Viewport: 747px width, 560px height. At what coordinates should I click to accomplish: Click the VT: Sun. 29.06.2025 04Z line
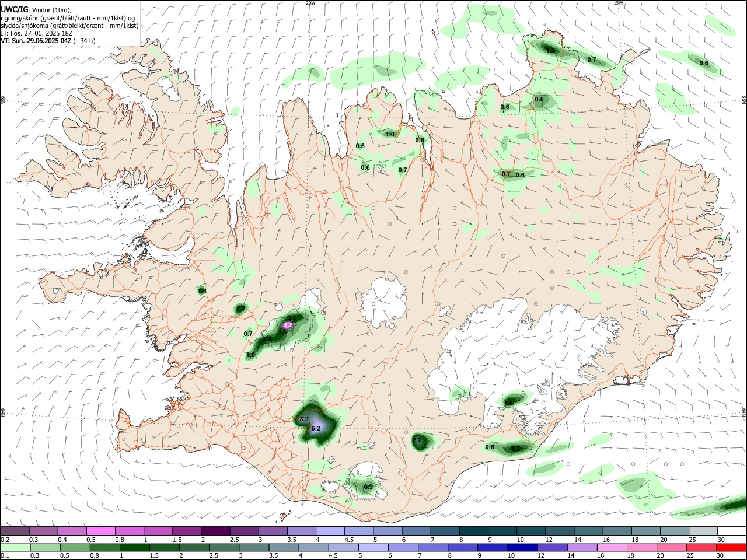coord(48,41)
